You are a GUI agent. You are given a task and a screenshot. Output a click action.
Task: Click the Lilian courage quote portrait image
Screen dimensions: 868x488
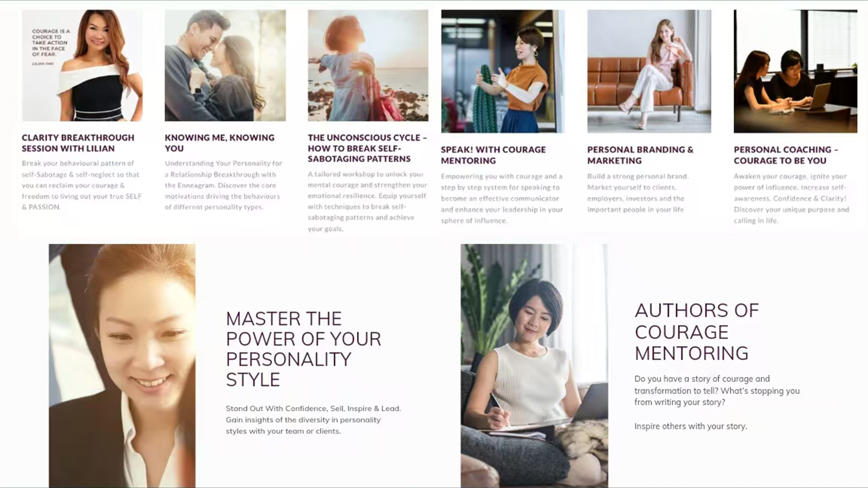[x=82, y=66]
